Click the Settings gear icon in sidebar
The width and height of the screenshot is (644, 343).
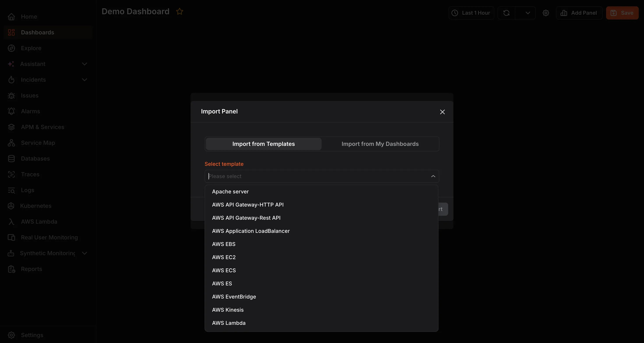pyautogui.click(x=11, y=335)
